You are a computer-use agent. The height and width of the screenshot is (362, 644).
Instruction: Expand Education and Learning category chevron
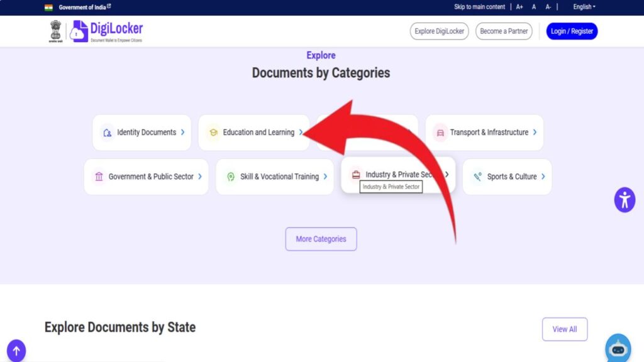pos(301,132)
